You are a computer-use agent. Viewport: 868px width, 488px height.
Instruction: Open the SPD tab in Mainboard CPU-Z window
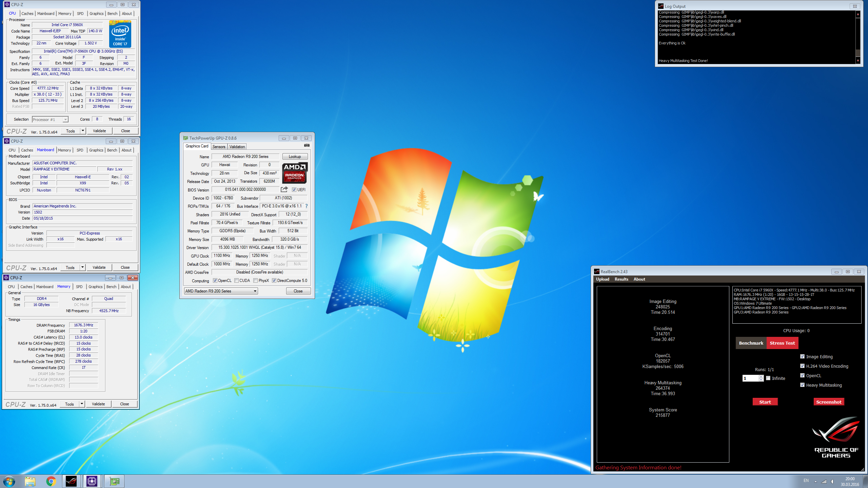tap(80, 150)
